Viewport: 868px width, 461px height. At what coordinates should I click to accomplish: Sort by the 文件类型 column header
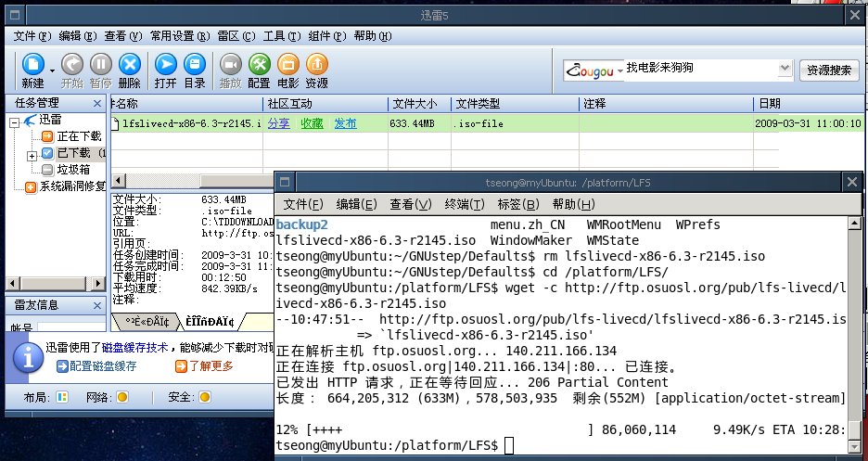tap(516, 104)
